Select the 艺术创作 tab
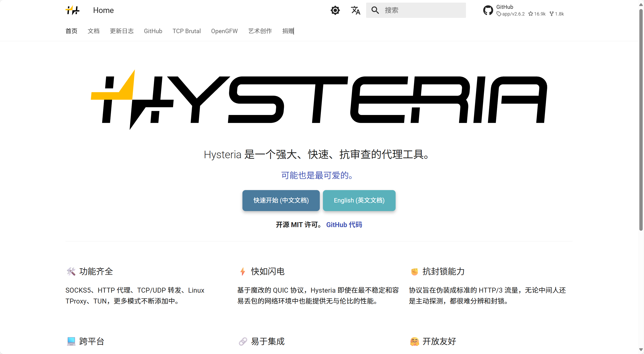 pos(260,31)
